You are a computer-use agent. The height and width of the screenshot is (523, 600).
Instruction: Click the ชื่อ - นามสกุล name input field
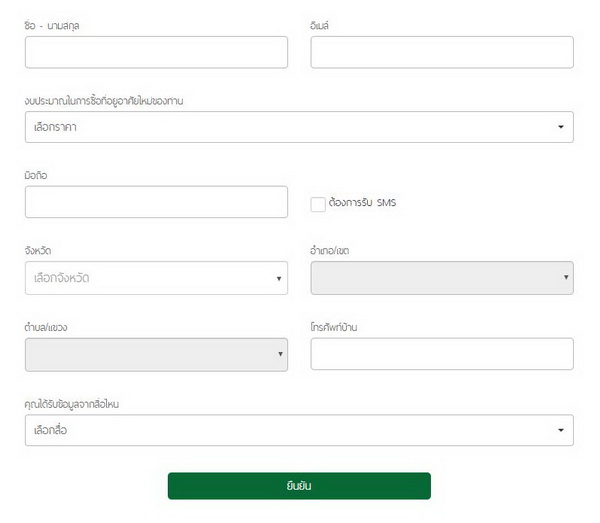156,52
